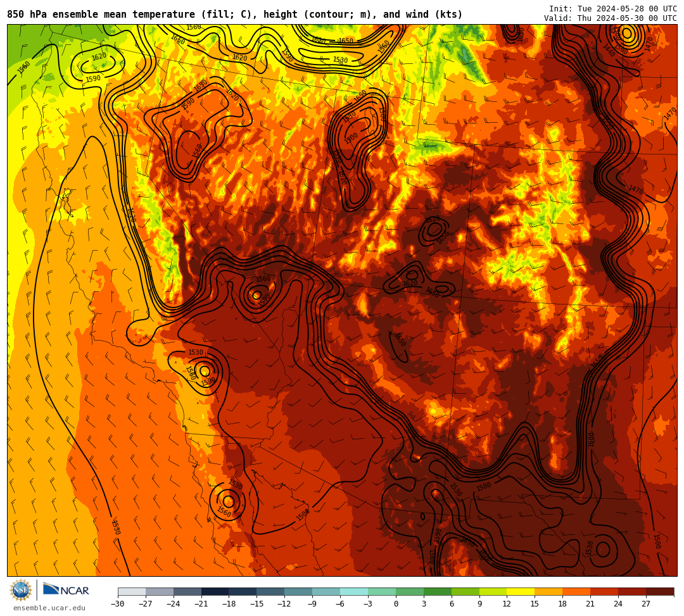The image size is (684, 616).
Task: Pick the yellow-green 9 to 12 colorbar segment
Action: pos(493,591)
